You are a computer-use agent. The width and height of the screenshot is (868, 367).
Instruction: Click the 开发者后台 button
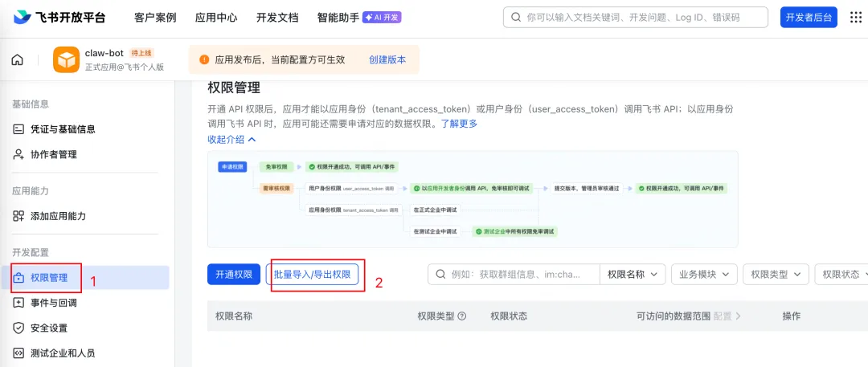[x=809, y=17]
